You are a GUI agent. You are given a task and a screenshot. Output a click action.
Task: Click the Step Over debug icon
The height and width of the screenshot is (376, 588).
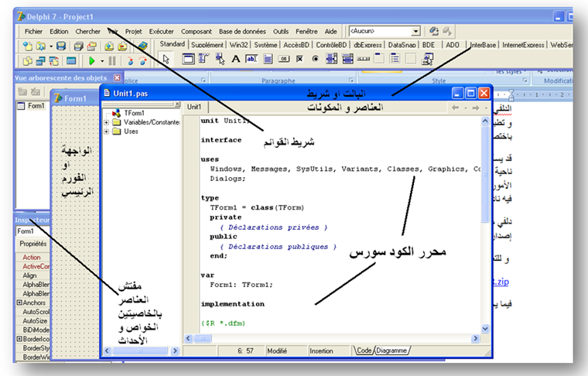point(143,60)
